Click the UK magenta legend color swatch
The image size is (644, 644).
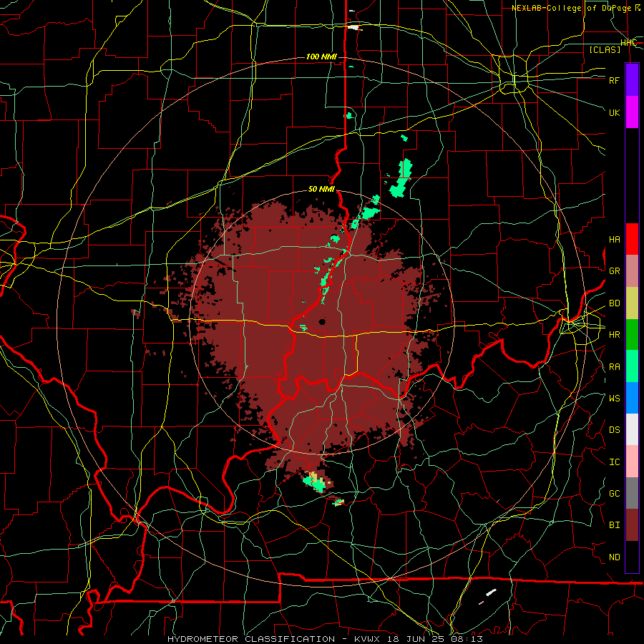[x=632, y=112]
